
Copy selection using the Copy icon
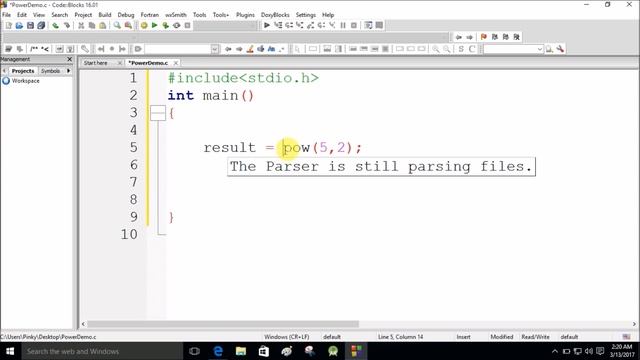(x=92, y=25)
